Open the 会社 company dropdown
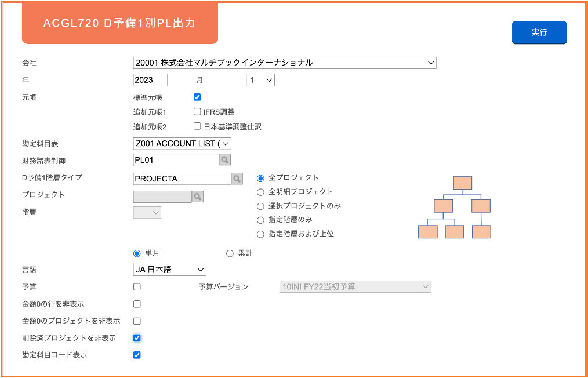The image size is (588, 378). pyautogui.click(x=285, y=63)
